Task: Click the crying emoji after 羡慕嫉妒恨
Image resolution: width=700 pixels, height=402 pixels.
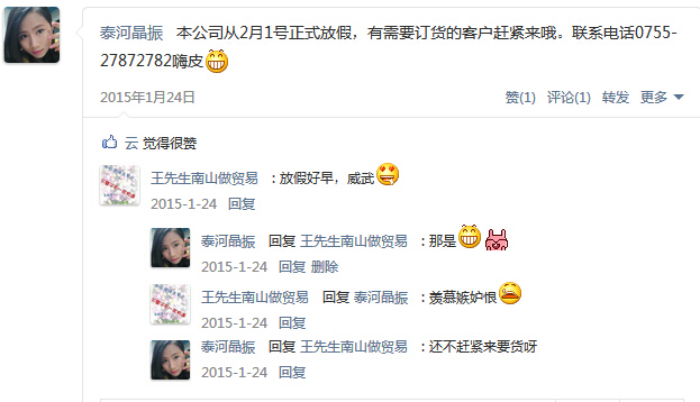Action: (x=510, y=293)
